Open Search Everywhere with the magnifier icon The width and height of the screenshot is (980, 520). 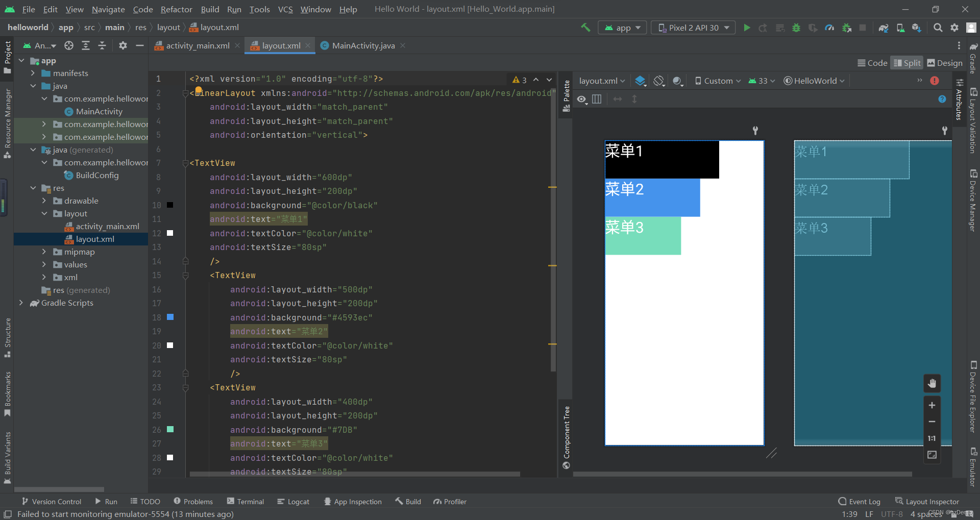pos(938,28)
